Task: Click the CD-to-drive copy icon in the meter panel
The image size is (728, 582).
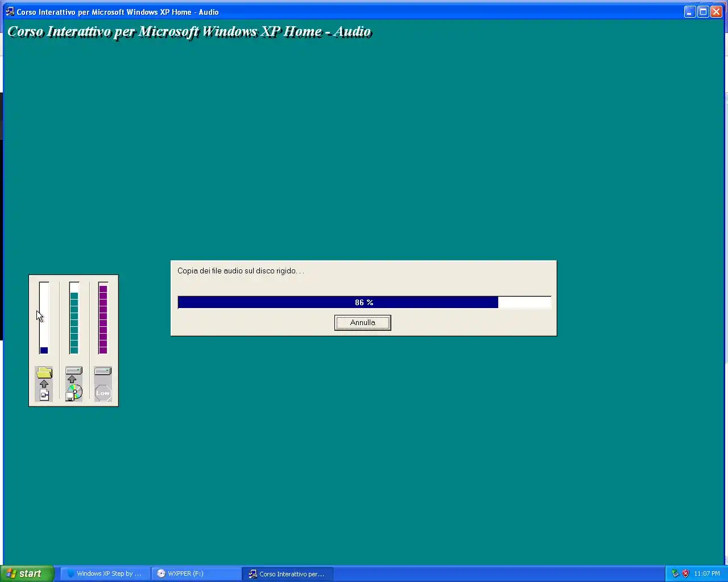Action: pos(73,384)
